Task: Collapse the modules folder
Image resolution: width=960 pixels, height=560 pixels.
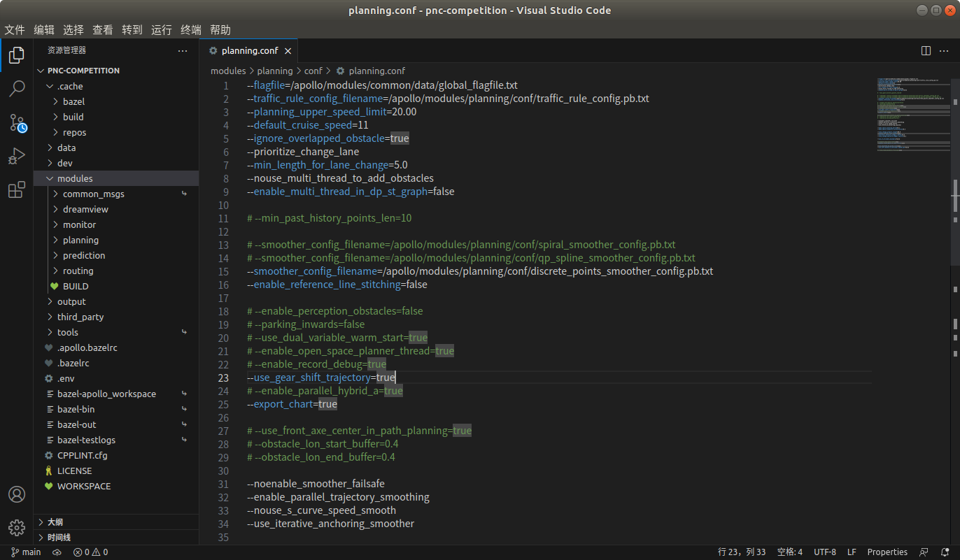Action: point(75,178)
